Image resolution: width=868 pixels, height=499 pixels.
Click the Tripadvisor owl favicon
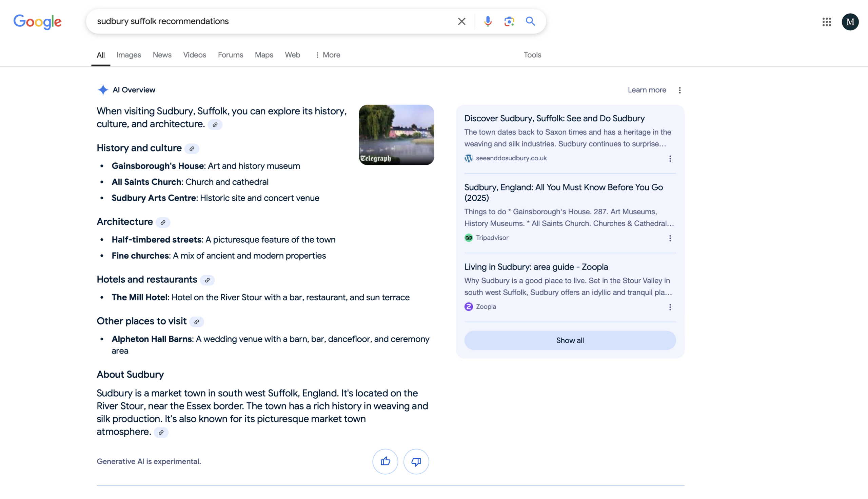tap(469, 238)
